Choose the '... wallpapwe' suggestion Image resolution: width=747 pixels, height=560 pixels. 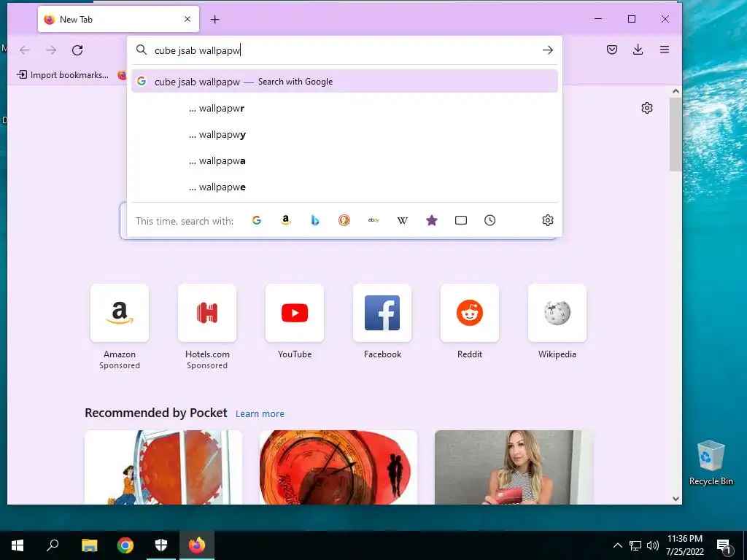344,187
